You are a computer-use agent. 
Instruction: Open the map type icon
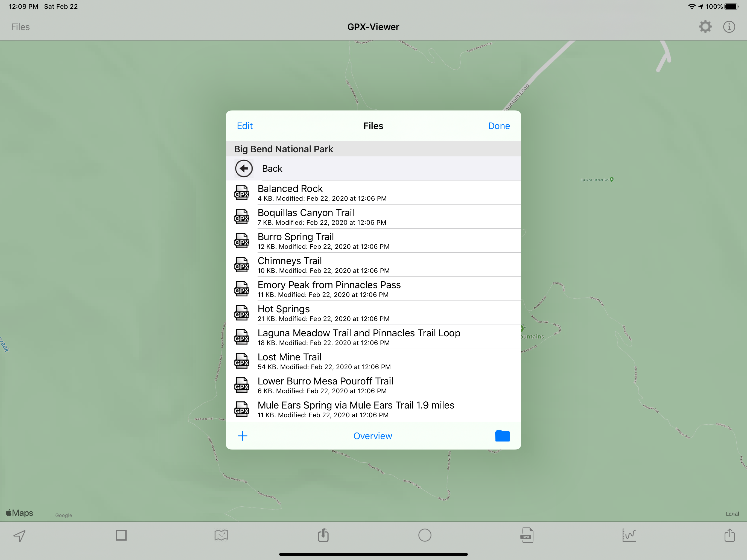(221, 535)
